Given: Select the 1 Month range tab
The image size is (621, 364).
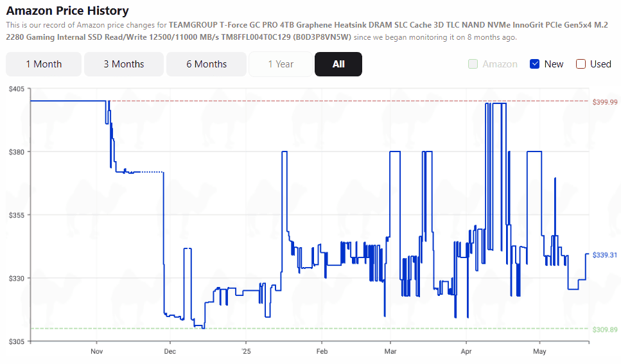Looking at the screenshot, I should pyautogui.click(x=44, y=64).
